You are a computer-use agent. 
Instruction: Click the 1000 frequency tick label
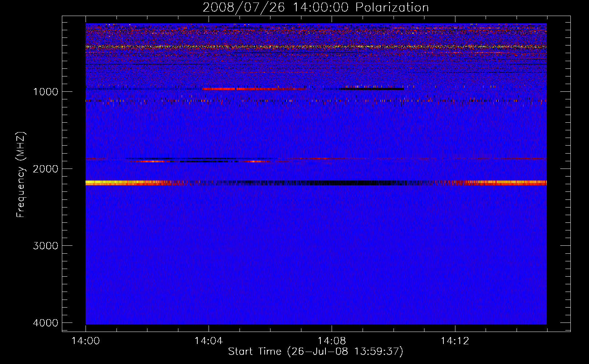coord(46,92)
